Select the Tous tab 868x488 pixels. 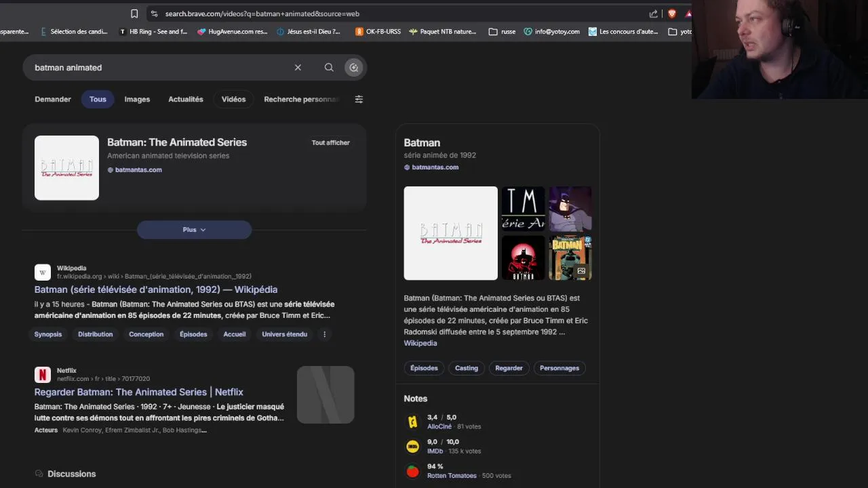coord(98,99)
